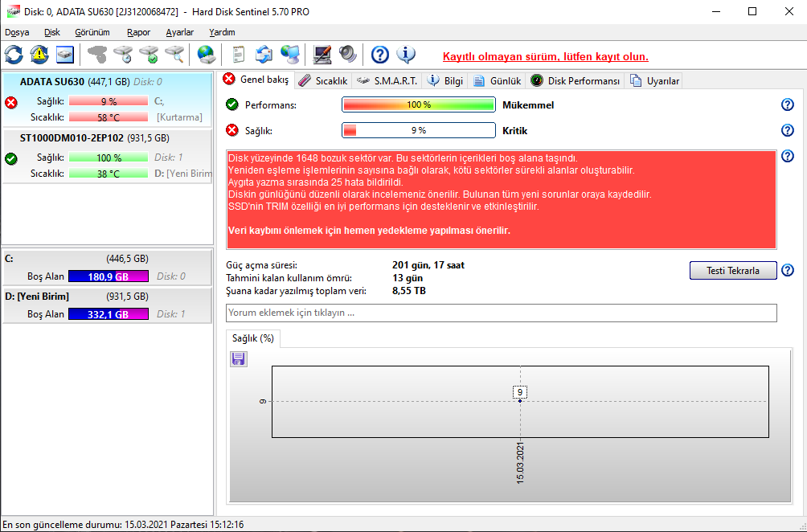Click the disk with clock toolbar icon
The height and width of the screenshot is (532, 807).
[x=124, y=55]
